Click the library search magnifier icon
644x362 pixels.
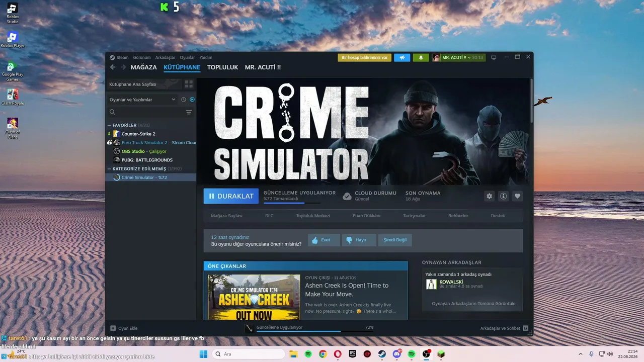[x=112, y=112]
